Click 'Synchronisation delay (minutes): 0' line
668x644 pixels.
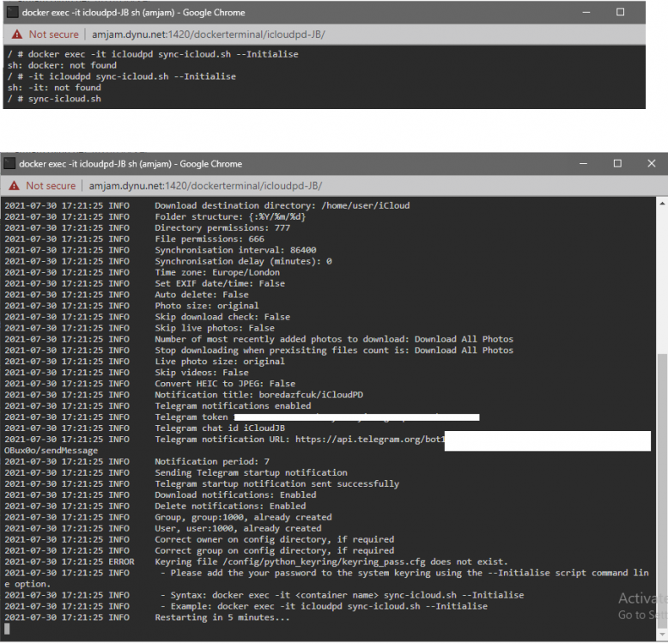click(x=243, y=261)
